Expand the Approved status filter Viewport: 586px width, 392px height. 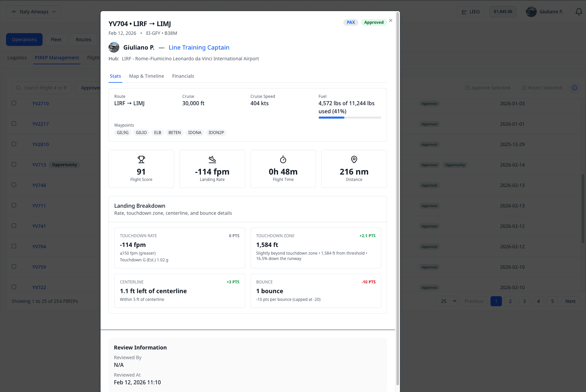pyautogui.click(x=91, y=87)
